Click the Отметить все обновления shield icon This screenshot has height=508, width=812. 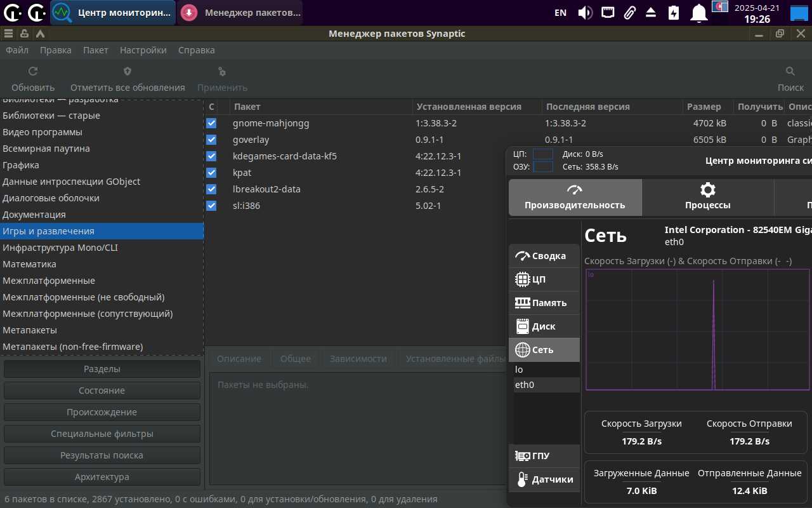click(x=127, y=72)
